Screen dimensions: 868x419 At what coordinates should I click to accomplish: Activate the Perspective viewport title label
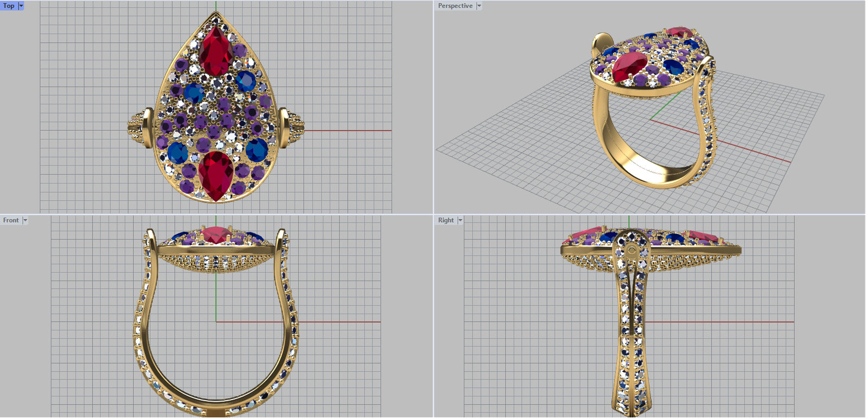coord(455,6)
